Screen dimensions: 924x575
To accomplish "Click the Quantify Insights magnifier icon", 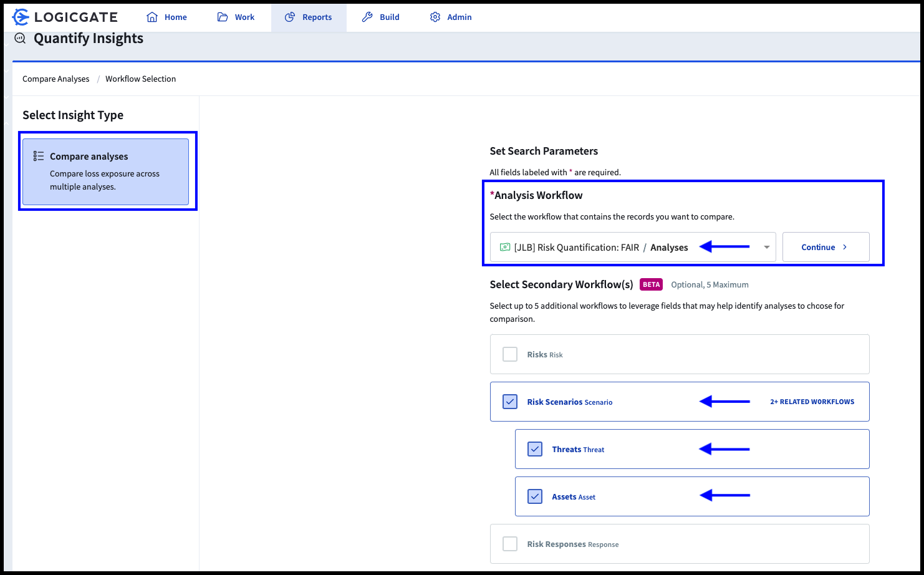I will coord(21,39).
